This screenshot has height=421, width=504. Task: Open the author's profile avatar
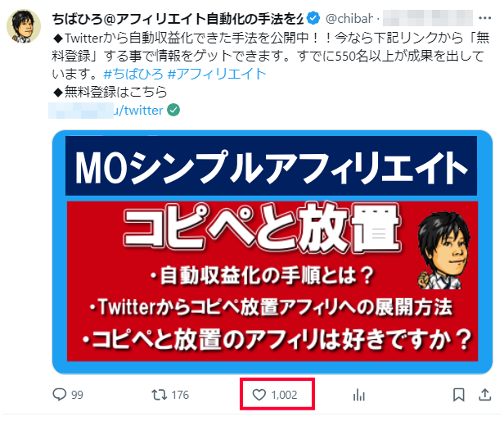tap(24, 26)
